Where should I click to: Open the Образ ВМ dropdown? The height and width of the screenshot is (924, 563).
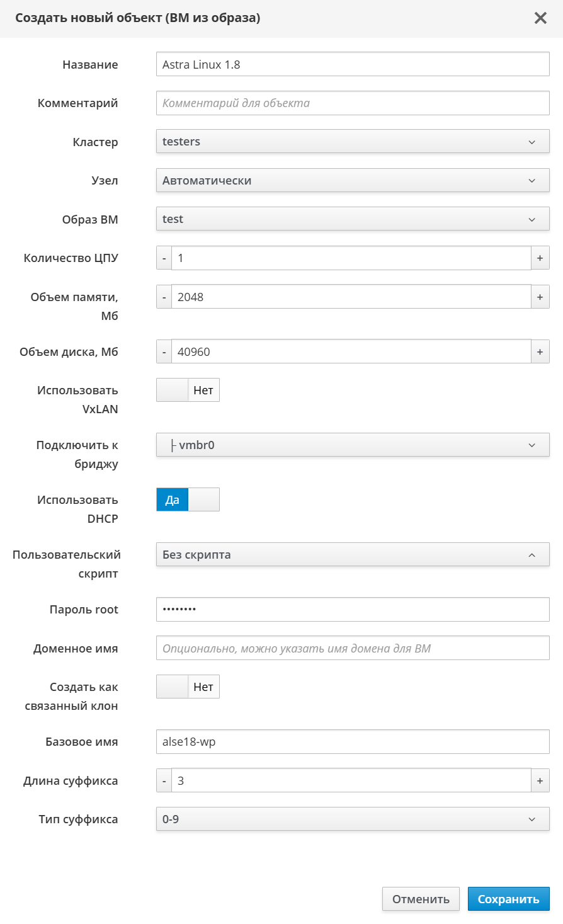(353, 219)
